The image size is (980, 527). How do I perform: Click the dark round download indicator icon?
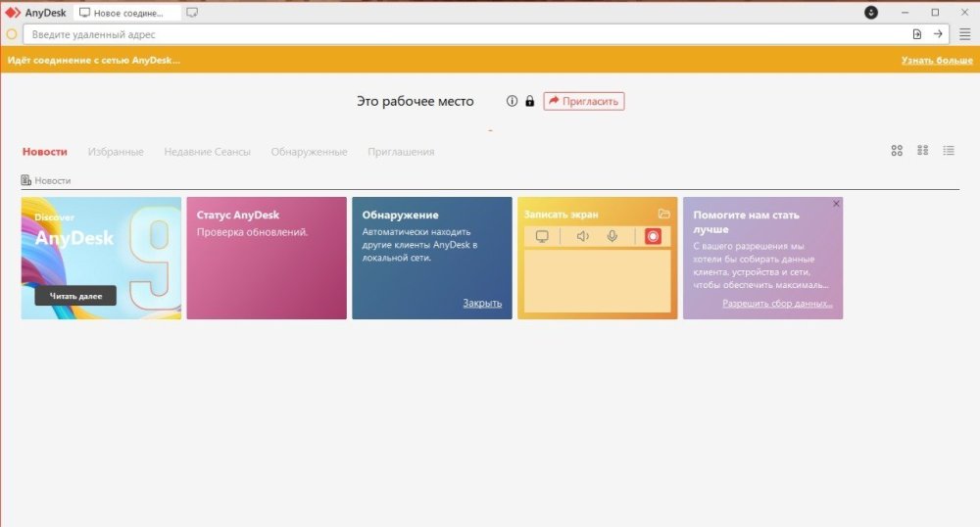(x=870, y=13)
